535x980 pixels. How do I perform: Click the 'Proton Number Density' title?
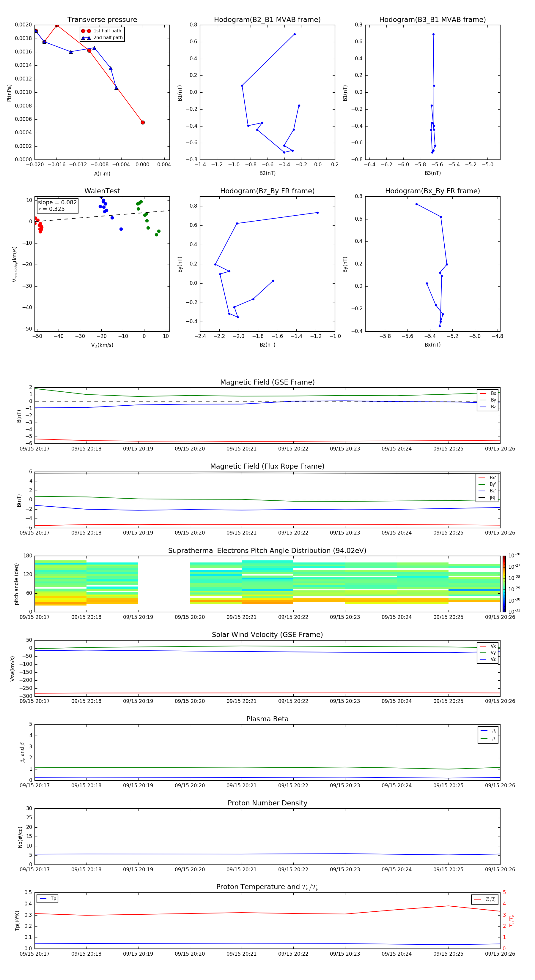click(x=267, y=803)
